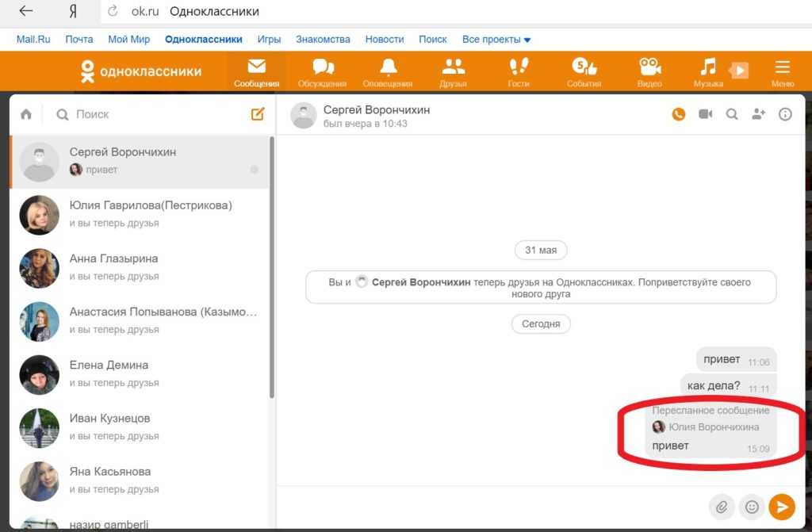Open chat with Елена Демина

click(140, 374)
